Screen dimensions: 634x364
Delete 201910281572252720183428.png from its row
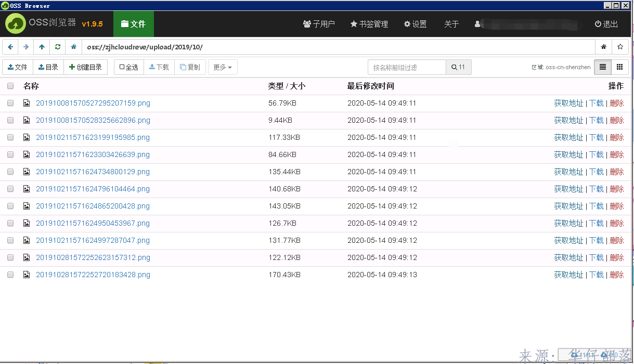coord(617,275)
